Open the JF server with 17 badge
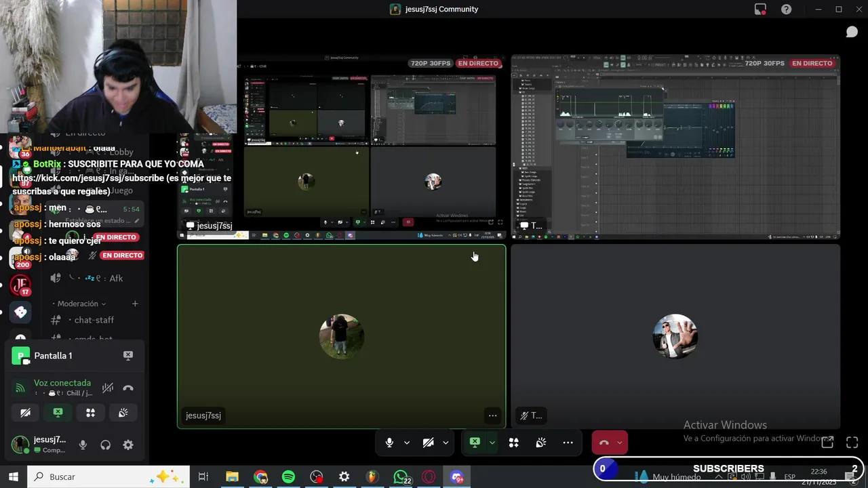The width and height of the screenshot is (868, 488). pos(20,284)
